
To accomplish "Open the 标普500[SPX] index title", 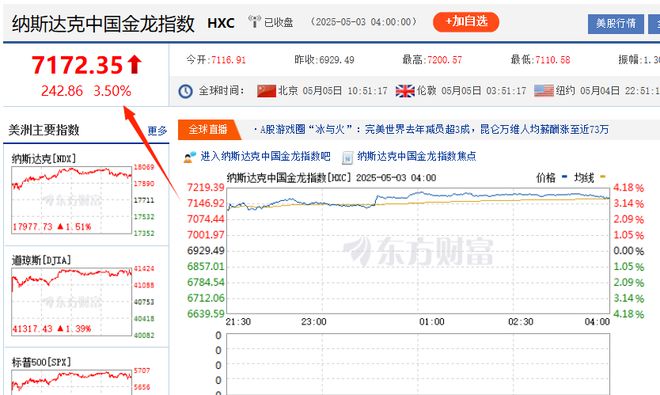I will click(x=41, y=362).
